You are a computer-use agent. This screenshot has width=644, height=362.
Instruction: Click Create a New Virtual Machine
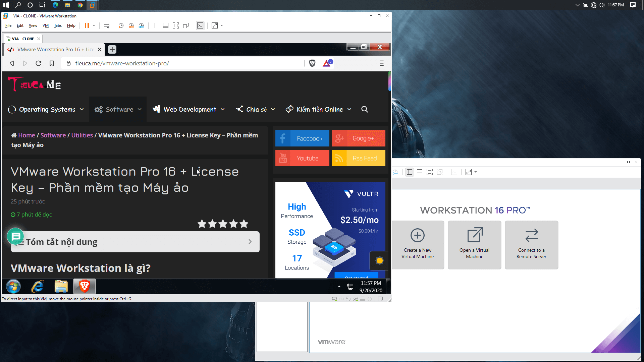[418, 245]
